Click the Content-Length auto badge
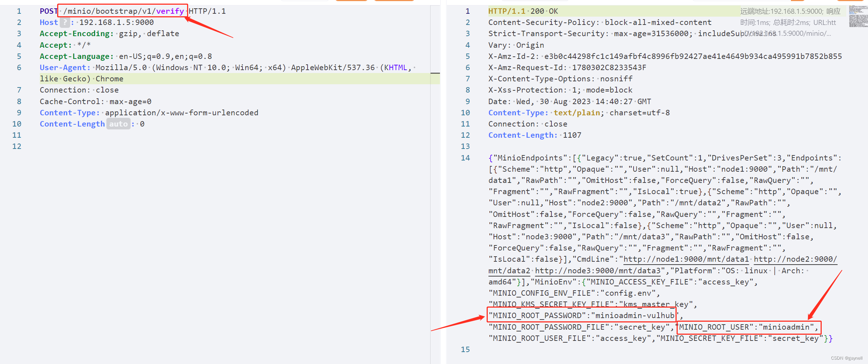This screenshot has height=364, width=868. 118,124
